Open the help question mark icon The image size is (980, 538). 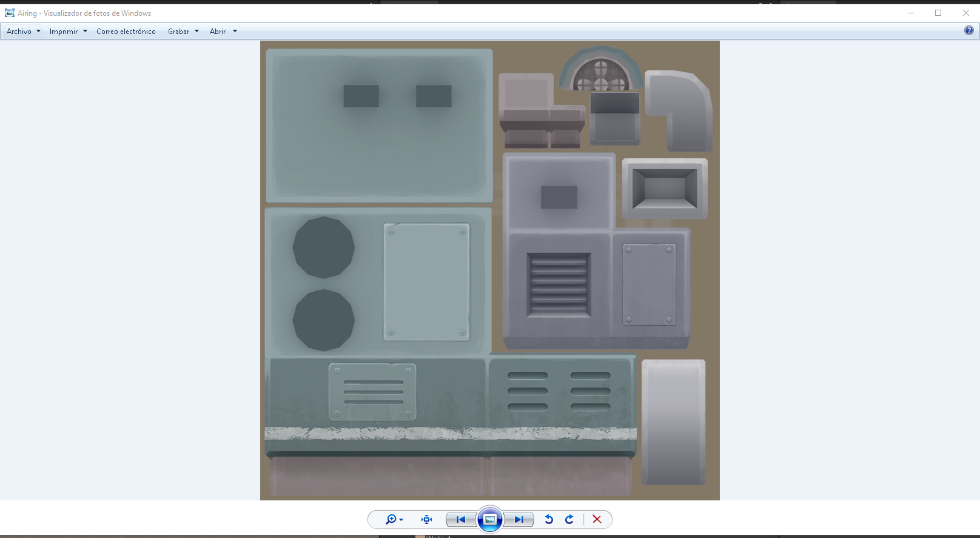pos(968,31)
